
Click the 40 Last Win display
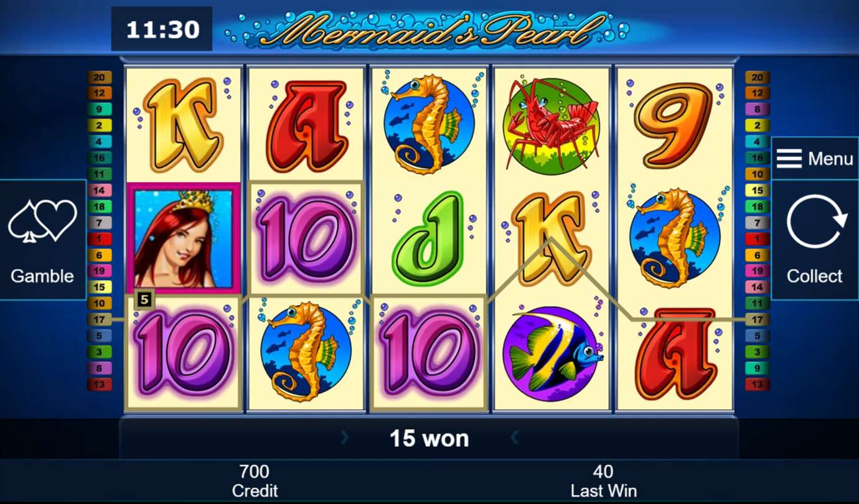click(603, 480)
